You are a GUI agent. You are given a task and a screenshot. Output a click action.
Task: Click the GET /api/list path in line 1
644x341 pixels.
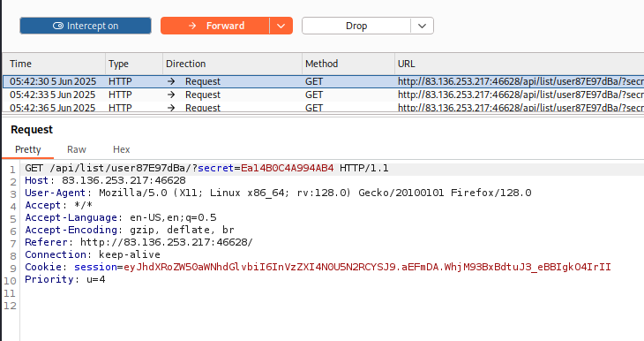tap(108, 168)
